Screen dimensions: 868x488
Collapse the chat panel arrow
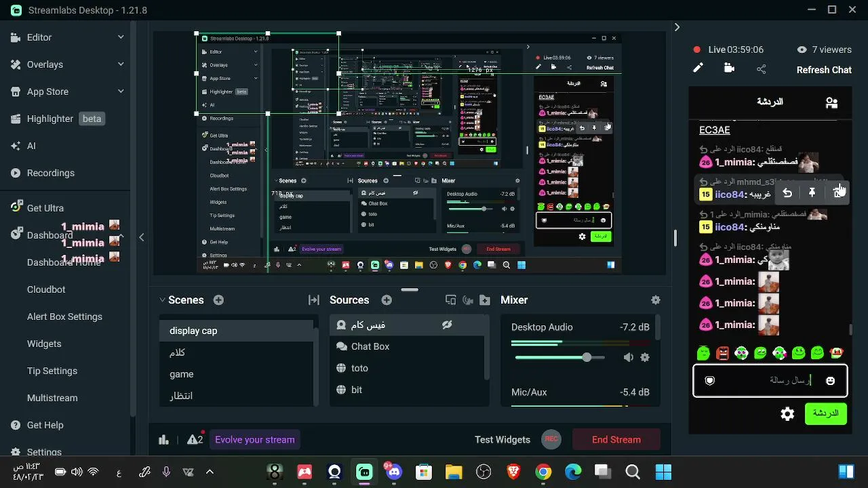pos(677,27)
